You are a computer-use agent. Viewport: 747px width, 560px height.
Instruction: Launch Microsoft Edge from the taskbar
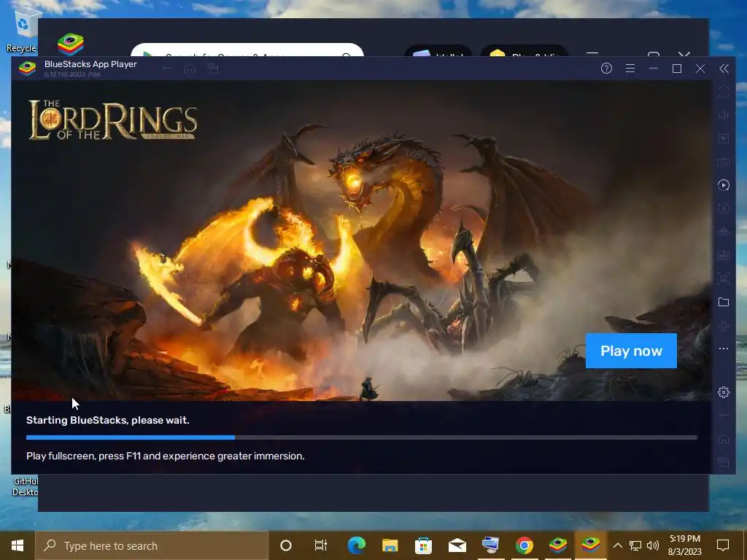click(356, 545)
